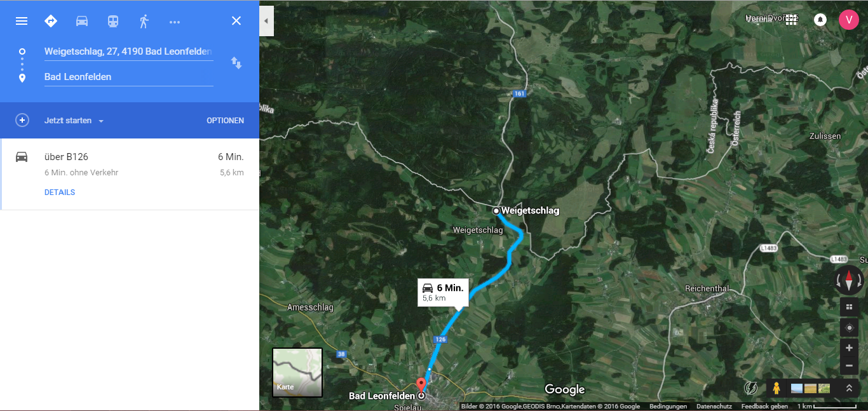Toggle the Earth lightning mode icon
Viewport: 868px width, 411px height.
[x=751, y=387]
